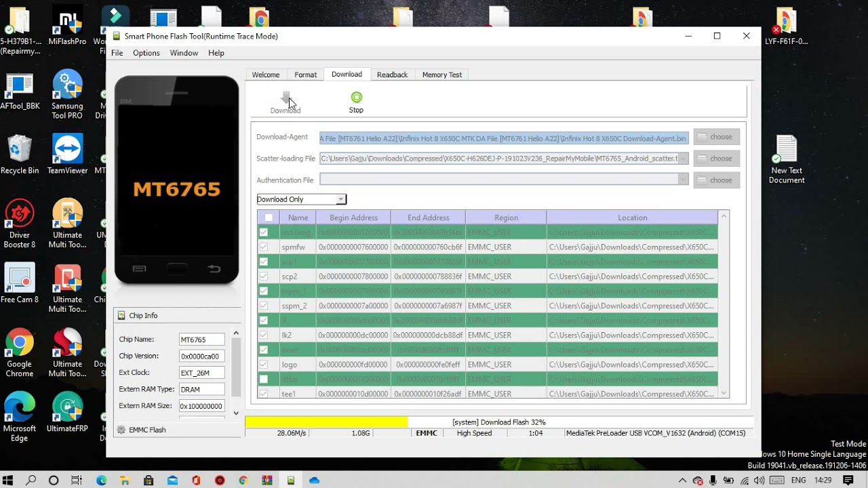Click the volume speaker tray icon
868x488 pixels.
(x=760, y=480)
